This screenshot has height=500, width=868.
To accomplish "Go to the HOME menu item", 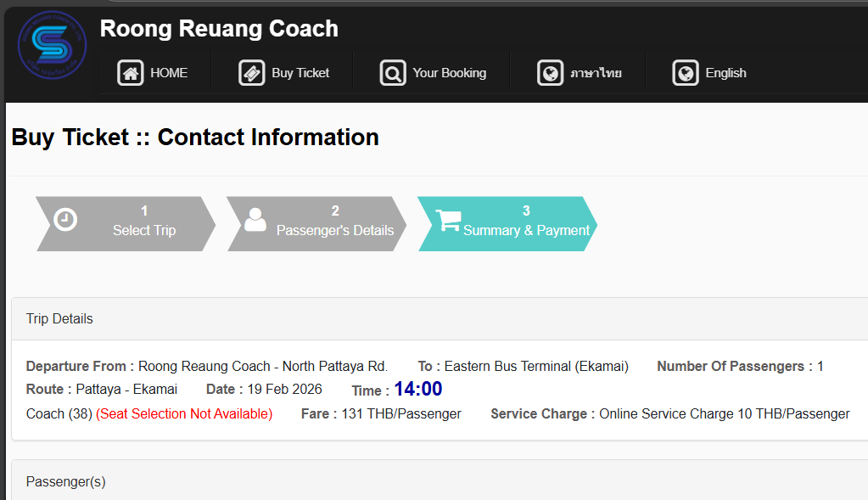I will pyautogui.click(x=170, y=72).
